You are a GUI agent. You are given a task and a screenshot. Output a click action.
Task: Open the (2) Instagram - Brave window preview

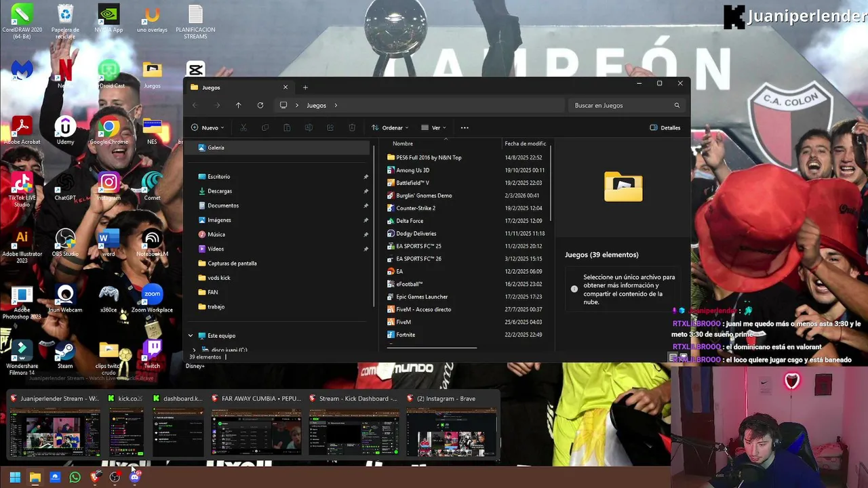(452, 427)
